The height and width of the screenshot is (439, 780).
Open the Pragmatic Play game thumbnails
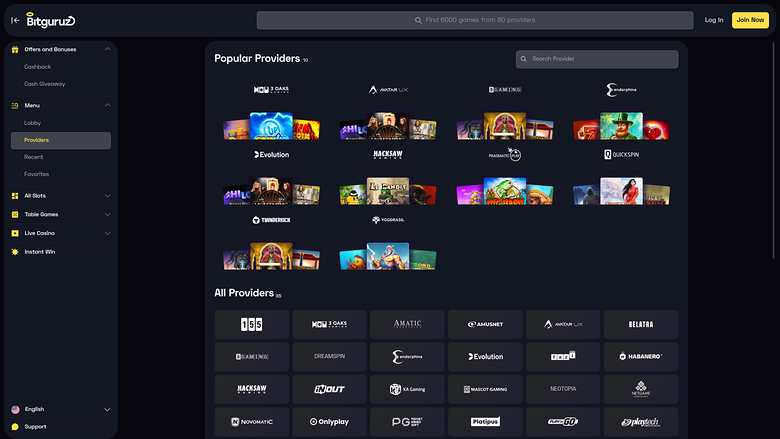pos(505,191)
